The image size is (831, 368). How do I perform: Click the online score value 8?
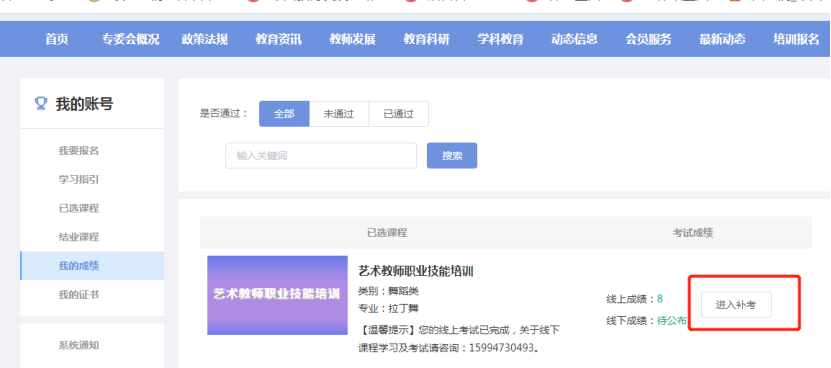pos(660,299)
